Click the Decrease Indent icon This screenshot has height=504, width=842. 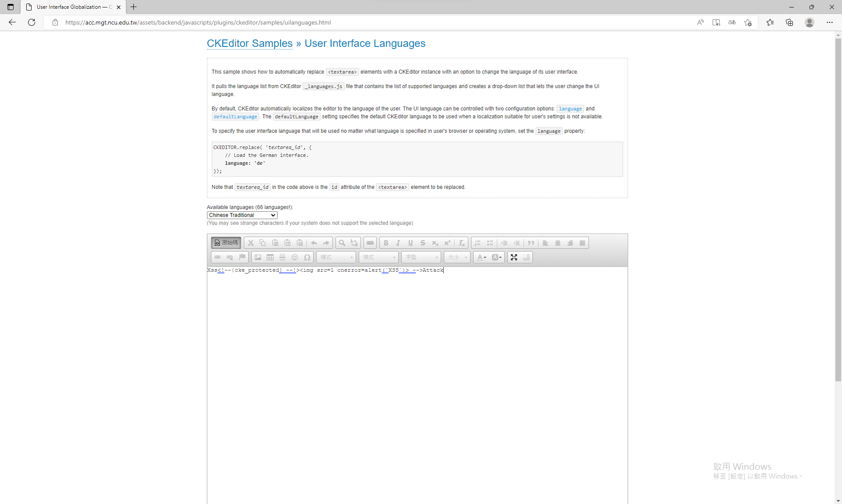pyautogui.click(x=504, y=243)
